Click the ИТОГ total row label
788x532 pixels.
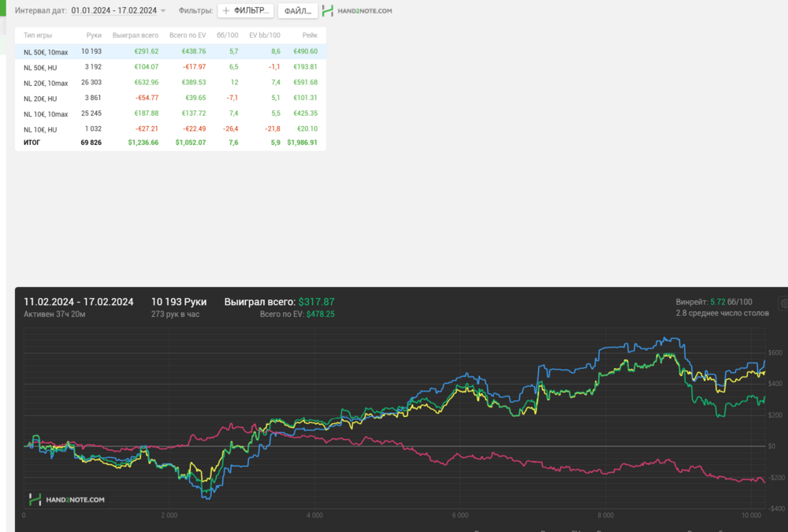click(x=32, y=143)
